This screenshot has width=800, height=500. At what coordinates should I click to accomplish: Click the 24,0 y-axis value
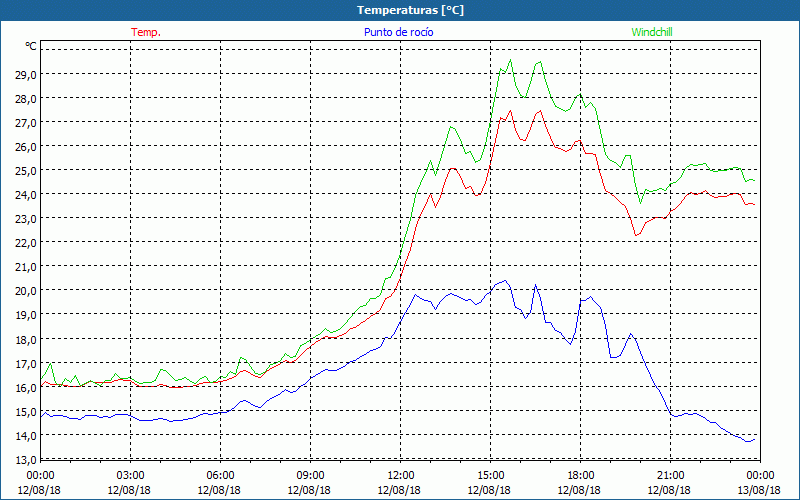(x=26, y=194)
